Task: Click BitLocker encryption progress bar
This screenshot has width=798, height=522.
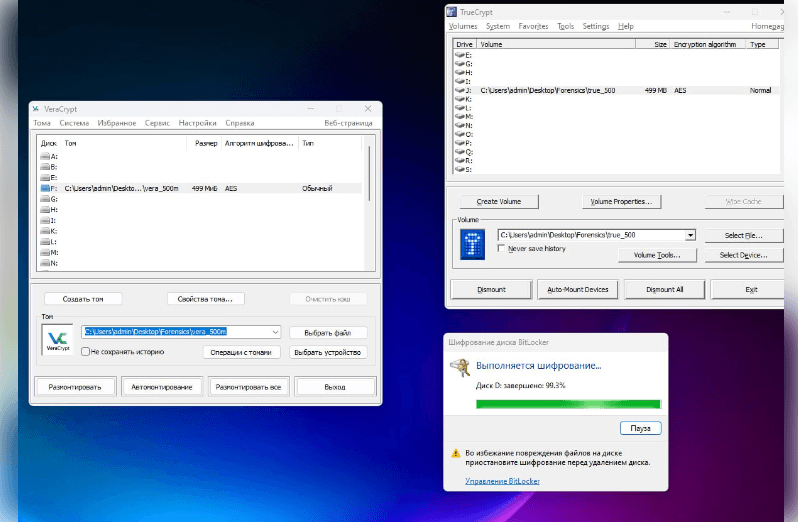Action: [x=568, y=404]
